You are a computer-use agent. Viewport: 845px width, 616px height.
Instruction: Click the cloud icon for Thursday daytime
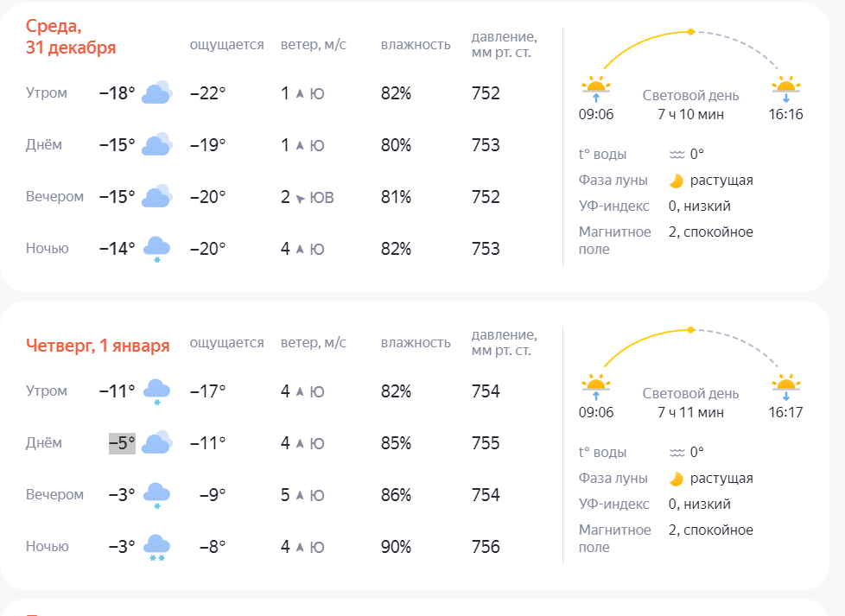[x=157, y=443]
